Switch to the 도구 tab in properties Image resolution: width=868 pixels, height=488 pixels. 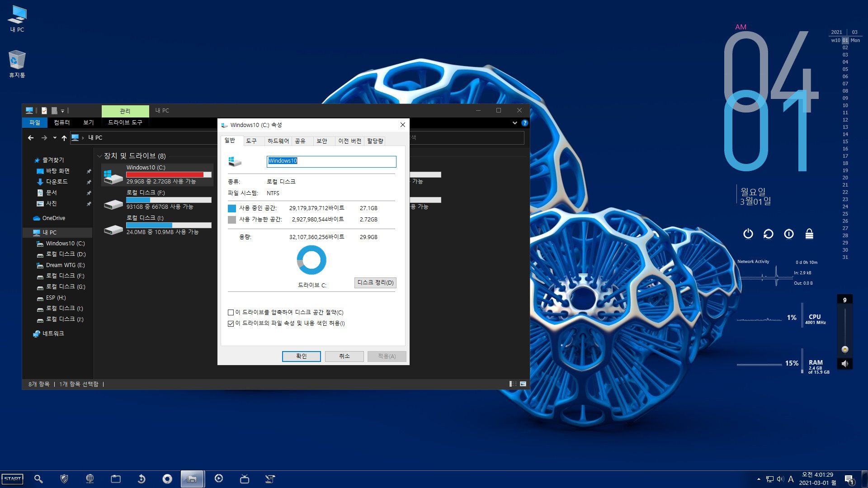coord(251,141)
